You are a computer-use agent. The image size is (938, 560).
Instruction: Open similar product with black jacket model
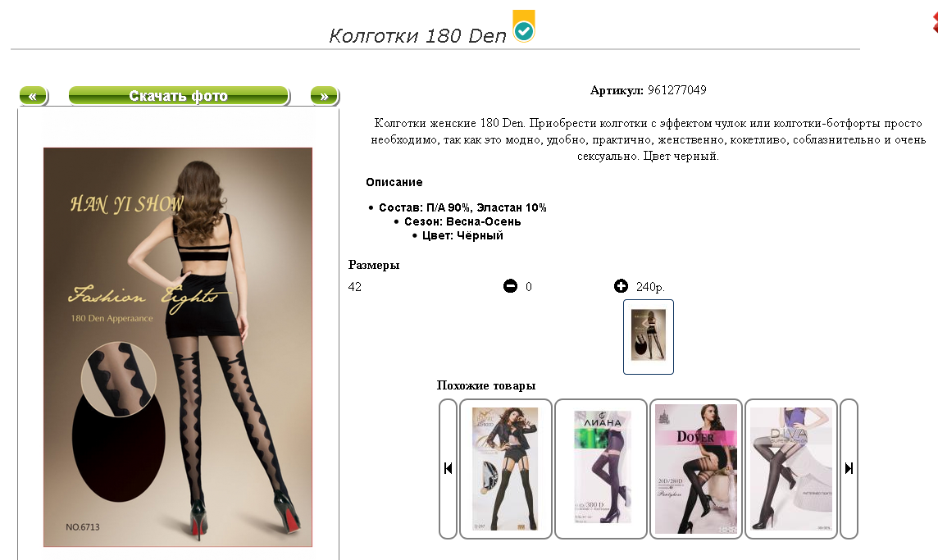click(x=506, y=468)
